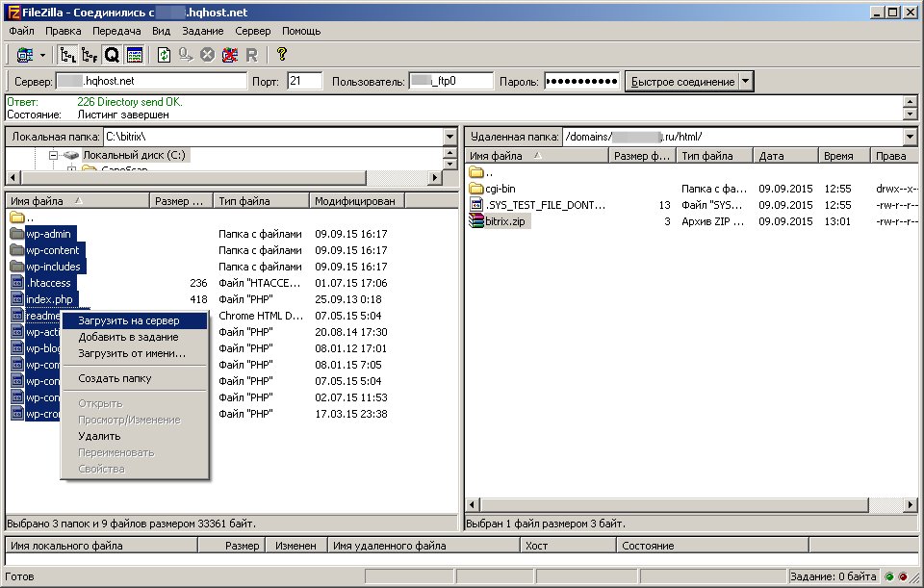Click the Help question mark icon
Screen dimensions: 924x588
point(281,55)
